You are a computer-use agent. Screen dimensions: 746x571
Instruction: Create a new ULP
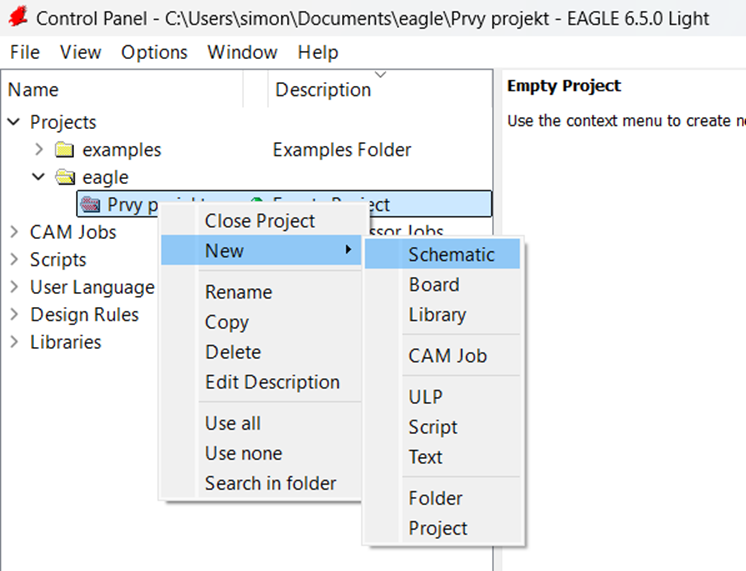coord(442,397)
